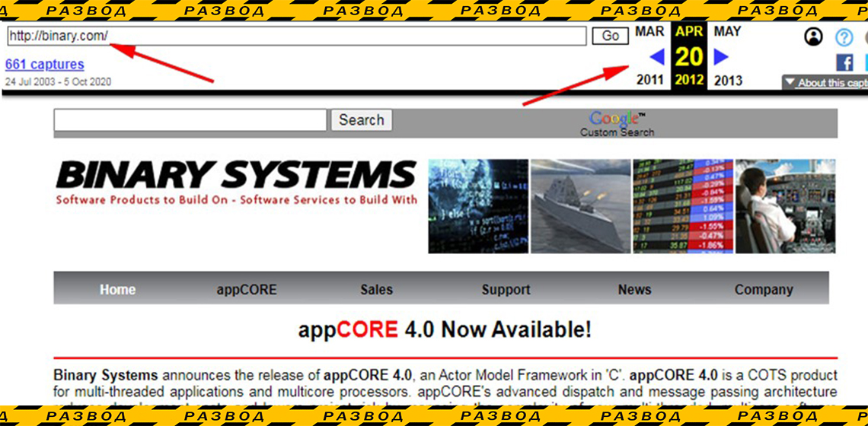The image size is (868, 426).
Task: Jump to the next capture with the right blue arrow
Action: tap(721, 57)
